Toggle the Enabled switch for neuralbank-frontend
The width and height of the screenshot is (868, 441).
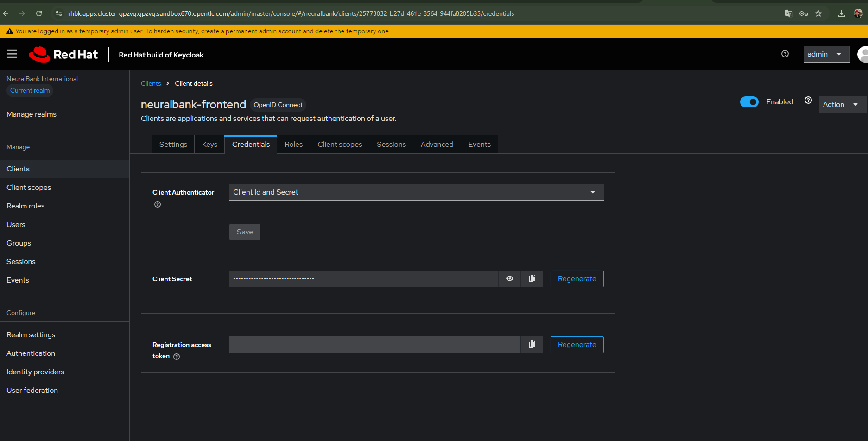(x=749, y=101)
